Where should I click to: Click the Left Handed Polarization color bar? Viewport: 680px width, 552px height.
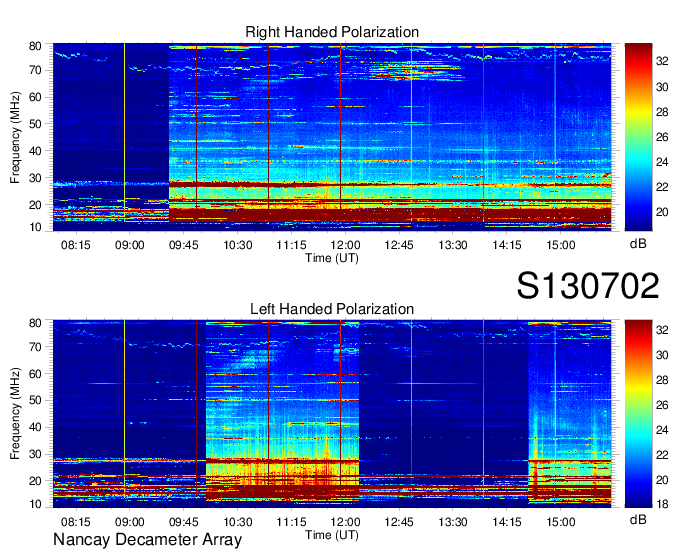(x=638, y=414)
